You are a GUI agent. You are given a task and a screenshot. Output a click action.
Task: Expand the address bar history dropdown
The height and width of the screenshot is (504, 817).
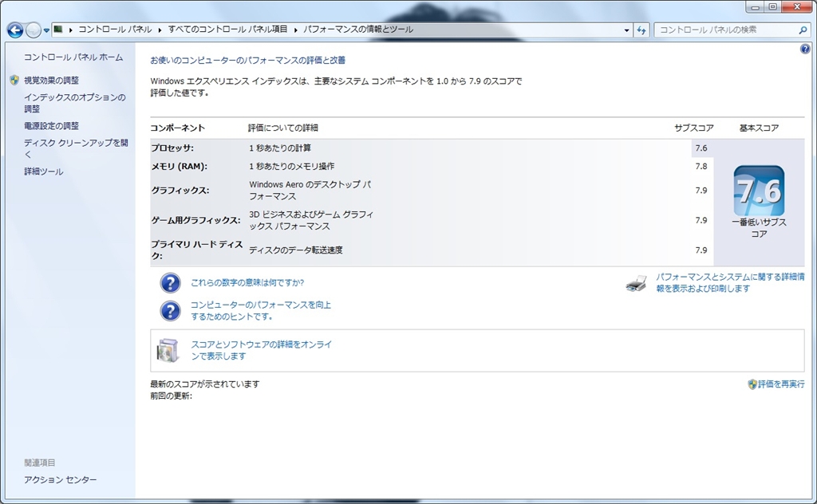pyautogui.click(x=627, y=30)
